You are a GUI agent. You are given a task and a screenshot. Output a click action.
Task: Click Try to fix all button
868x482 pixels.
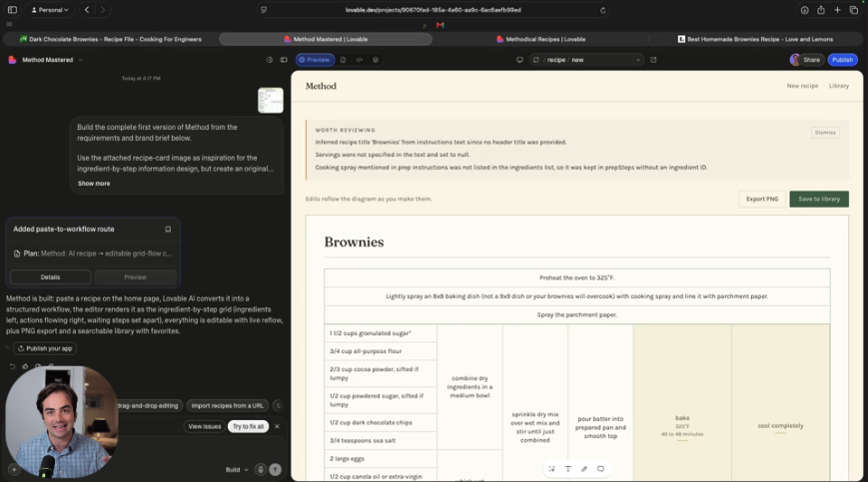pos(248,427)
